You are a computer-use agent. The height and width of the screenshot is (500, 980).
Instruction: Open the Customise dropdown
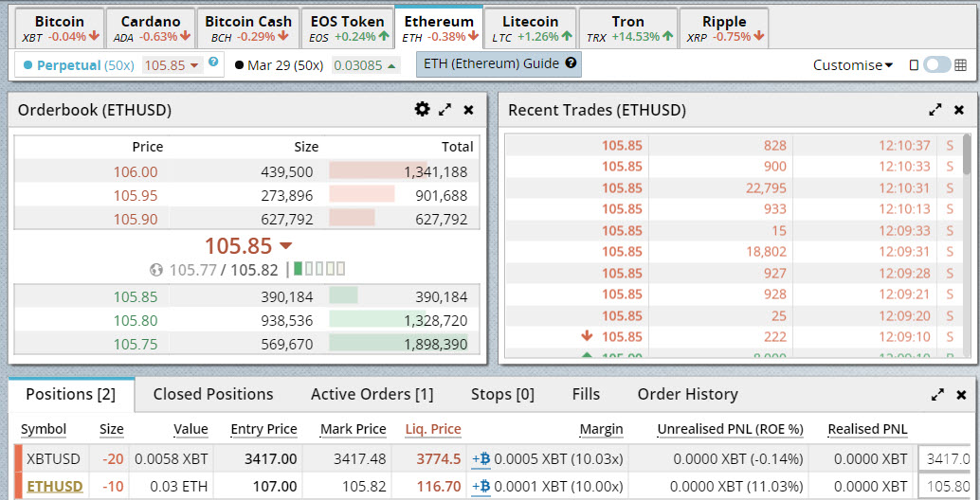coord(852,65)
